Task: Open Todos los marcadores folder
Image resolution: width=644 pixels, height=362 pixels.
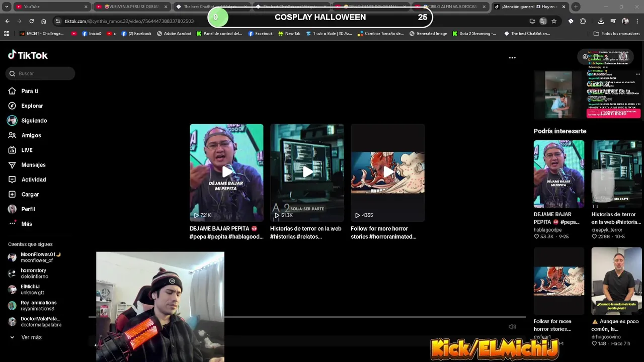Action: tap(617, 34)
